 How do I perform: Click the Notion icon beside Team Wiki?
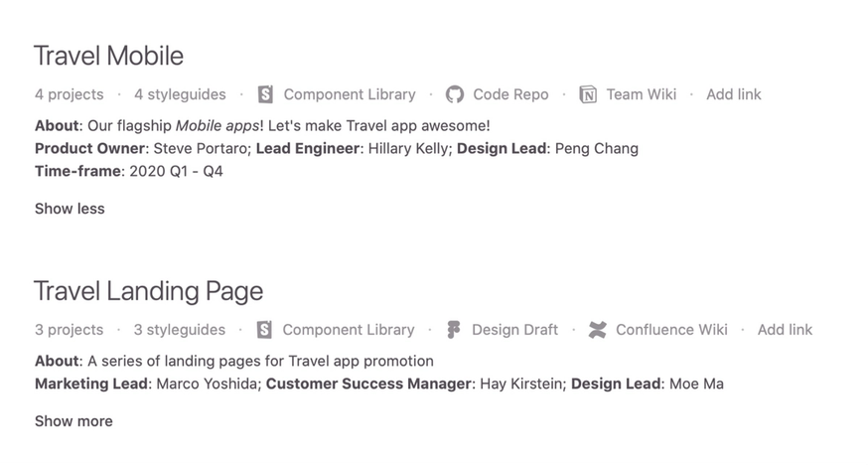pyautogui.click(x=588, y=94)
